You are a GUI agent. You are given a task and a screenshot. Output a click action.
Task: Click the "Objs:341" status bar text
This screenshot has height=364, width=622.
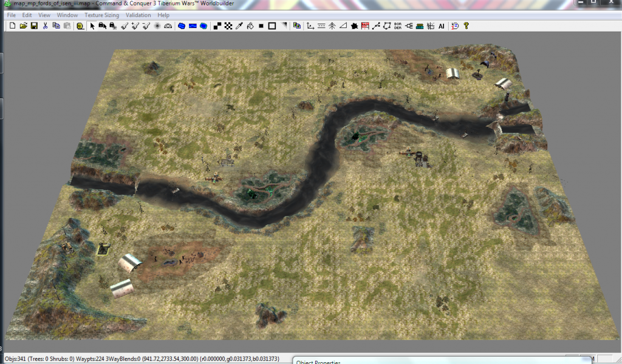click(x=15, y=359)
